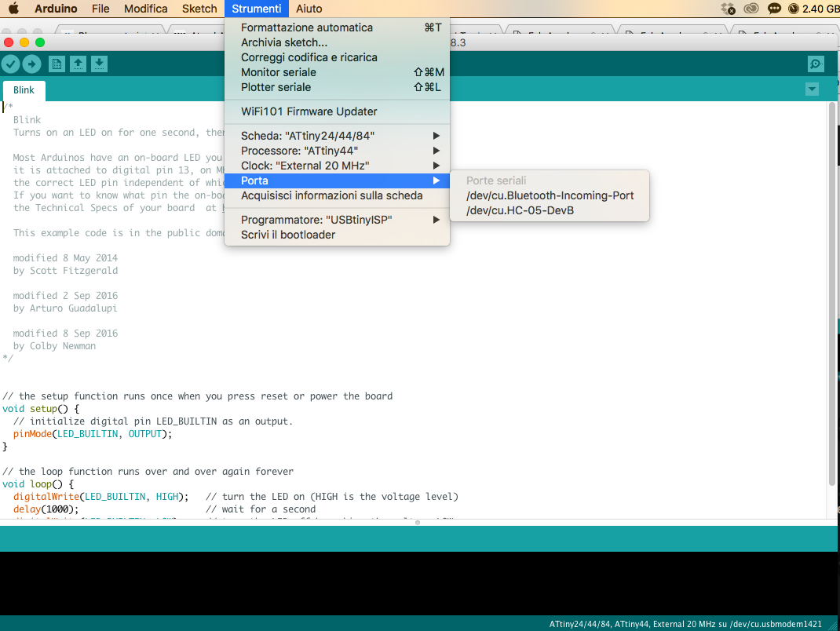Click the vertical editor scrollbar
This screenshot has height=631, width=840.
pos(832,294)
